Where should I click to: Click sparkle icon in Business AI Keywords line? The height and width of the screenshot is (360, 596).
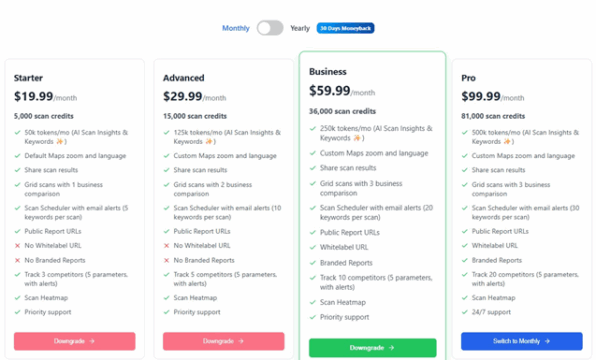coord(357,138)
